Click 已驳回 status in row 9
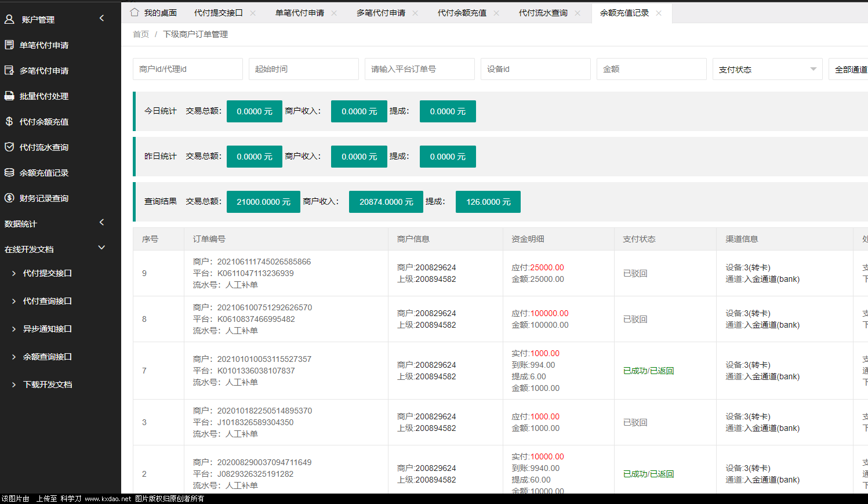The height and width of the screenshot is (504, 868). pyautogui.click(x=635, y=273)
